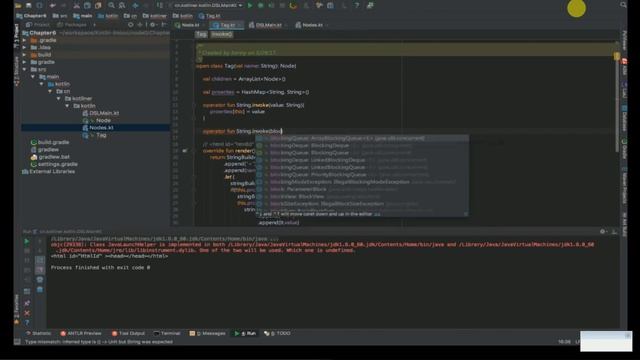The width and height of the screenshot is (640, 360).
Task: Collapse the kotliner package
Action: (59, 99)
